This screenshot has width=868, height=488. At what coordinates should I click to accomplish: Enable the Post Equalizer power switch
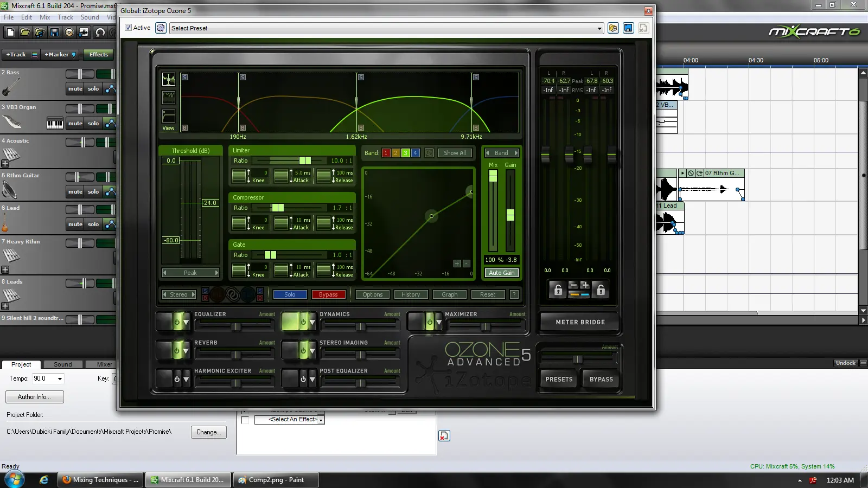[303, 379]
